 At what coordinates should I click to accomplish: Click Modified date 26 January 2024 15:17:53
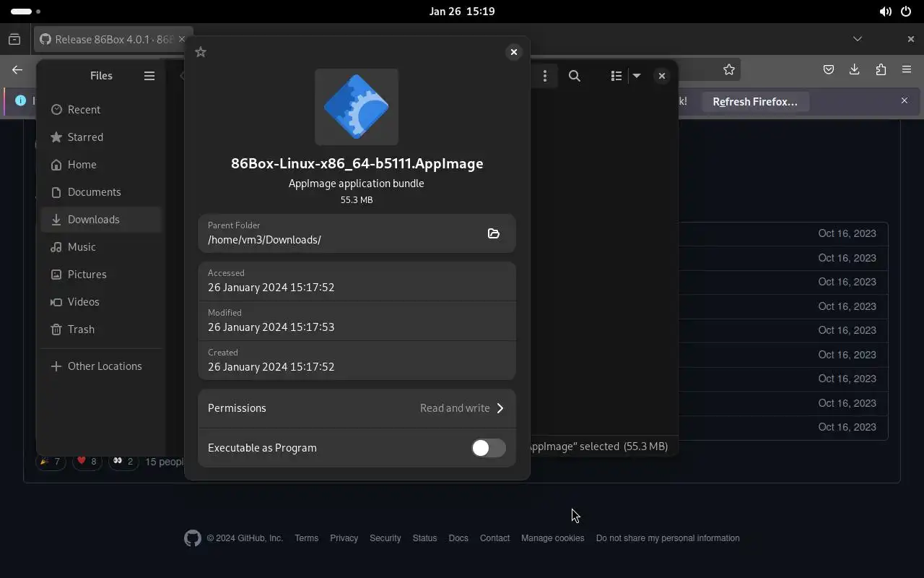coord(271,327)
